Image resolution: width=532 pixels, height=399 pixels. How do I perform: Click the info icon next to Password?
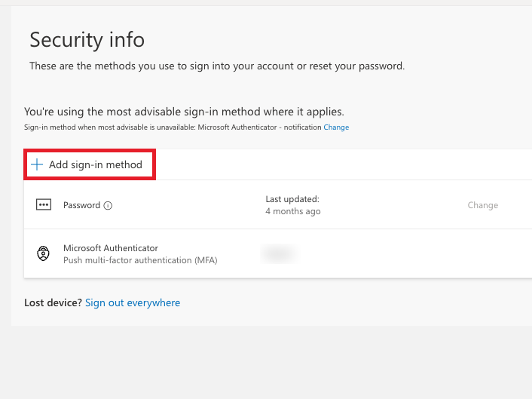108,205
